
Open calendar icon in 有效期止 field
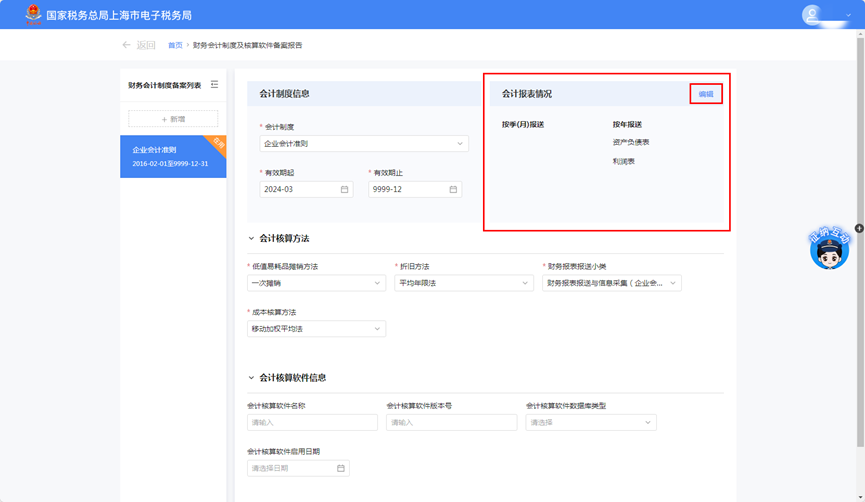[x=453, y=189]
